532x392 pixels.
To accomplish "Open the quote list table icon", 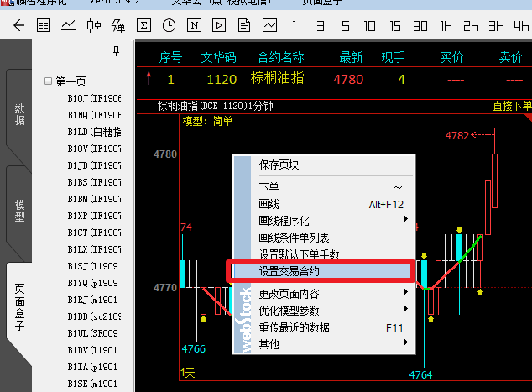I will [x=44, y=26].
